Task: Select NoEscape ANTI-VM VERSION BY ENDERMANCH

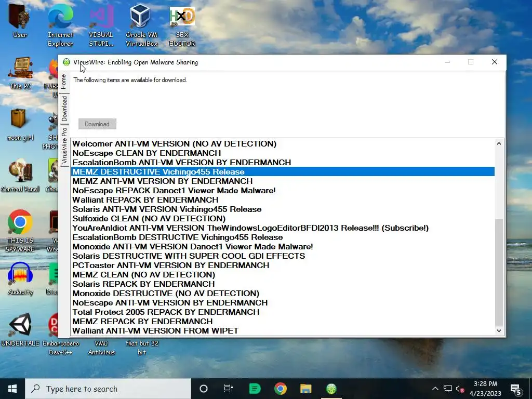Action: click(283, 303)
